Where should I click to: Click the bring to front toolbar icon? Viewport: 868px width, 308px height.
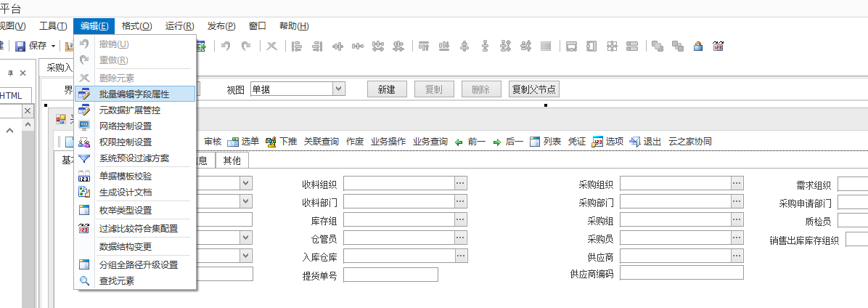[x=658, y=46]
